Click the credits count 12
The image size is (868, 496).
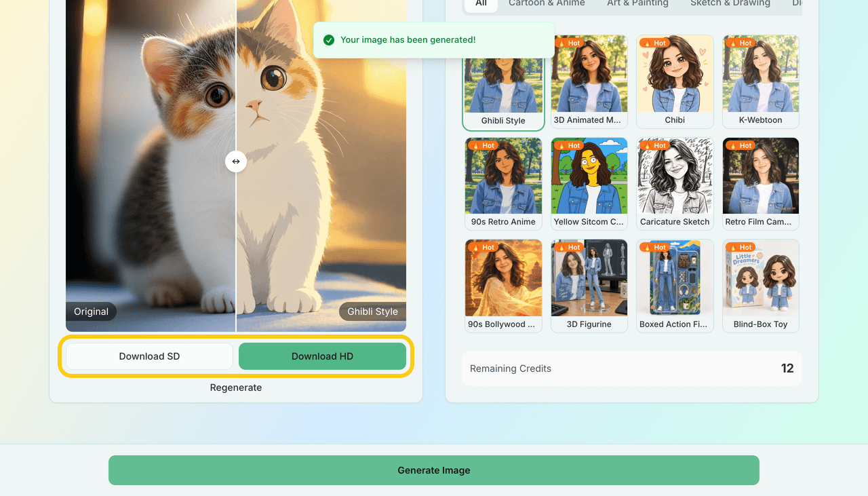pyautogui.click(x=787, y=368)
